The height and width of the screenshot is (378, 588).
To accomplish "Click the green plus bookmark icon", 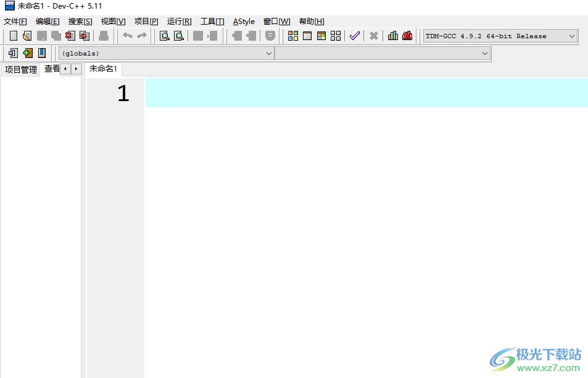I will point(28,53).
